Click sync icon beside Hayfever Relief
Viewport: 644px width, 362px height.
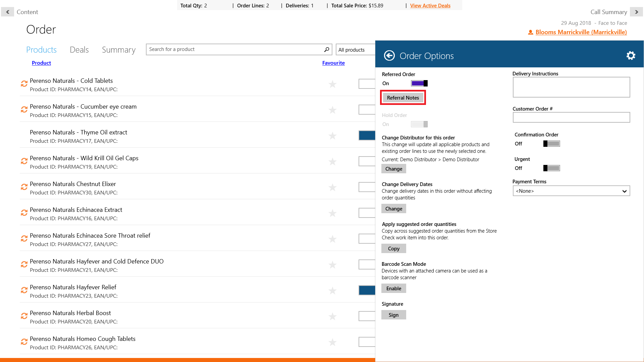pos(24,290)
